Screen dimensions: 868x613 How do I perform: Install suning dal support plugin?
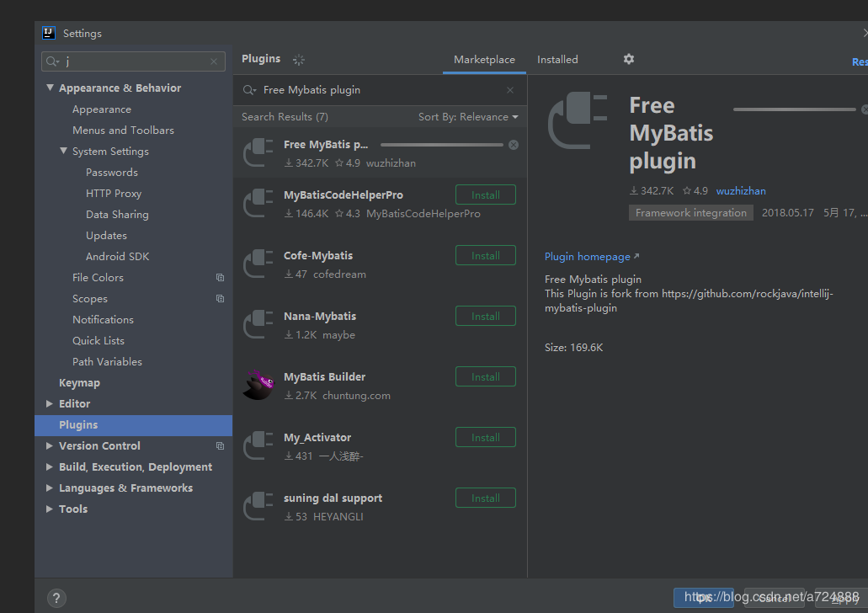486,498
